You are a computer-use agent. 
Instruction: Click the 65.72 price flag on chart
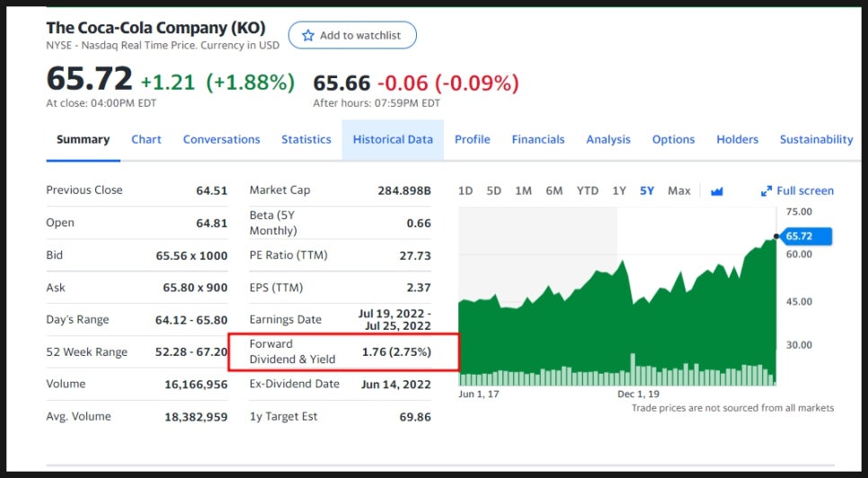(x=805, y=236)
